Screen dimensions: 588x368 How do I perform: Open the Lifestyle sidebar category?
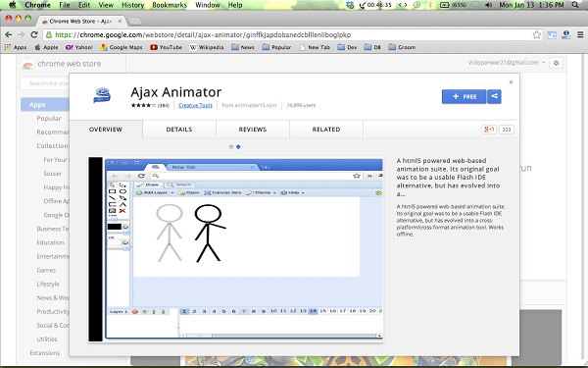point(48,284)
